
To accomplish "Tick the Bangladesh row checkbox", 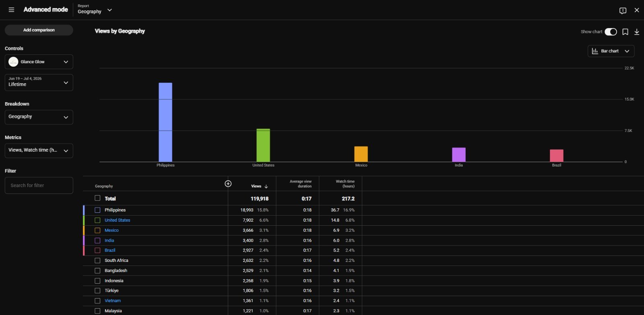I will coord(97,270).
